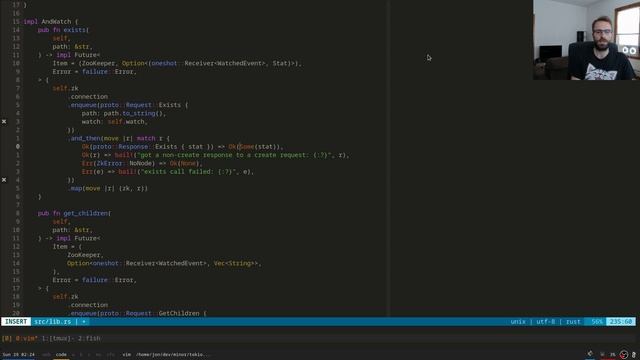Click the 'unix' file format status entry
The height and width of the screenshot is (360, 640).
click(518, 322)
